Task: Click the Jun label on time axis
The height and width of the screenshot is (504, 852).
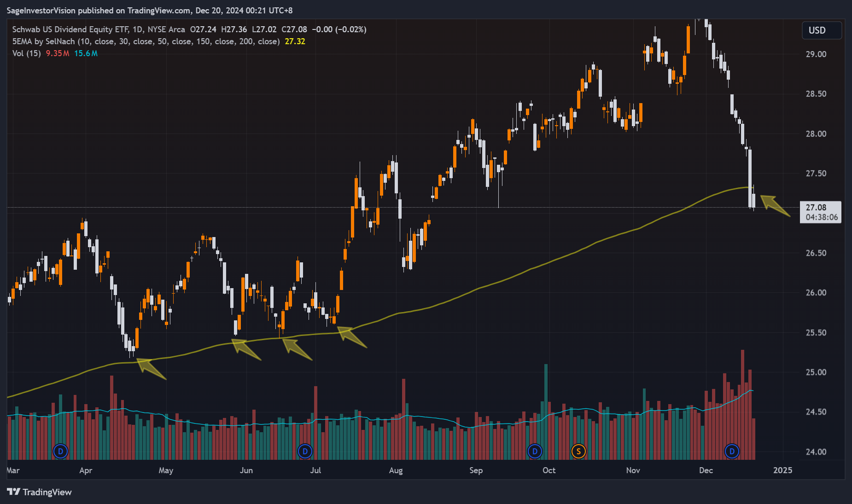Action: click(x=246, y=470)
